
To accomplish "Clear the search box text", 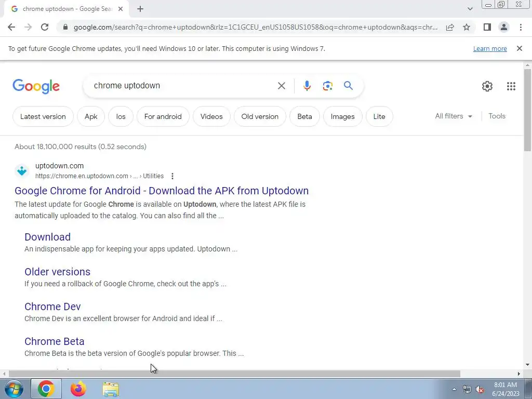I will 281,86.
